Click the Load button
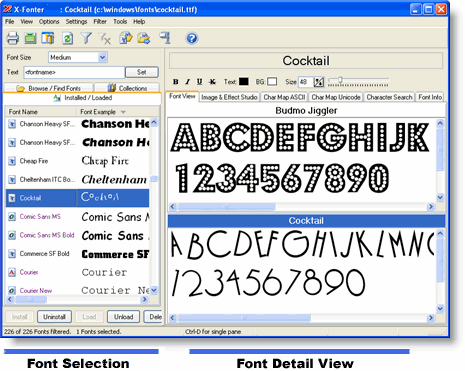Image resolution: width=465 pixels, height=371 pixels. pos(89,317)
